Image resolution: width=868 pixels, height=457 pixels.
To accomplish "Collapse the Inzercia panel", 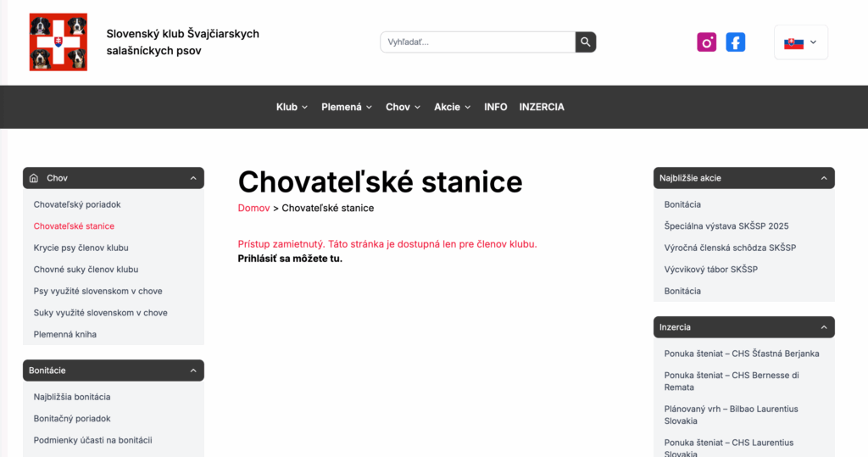I will tap(823, 327).
